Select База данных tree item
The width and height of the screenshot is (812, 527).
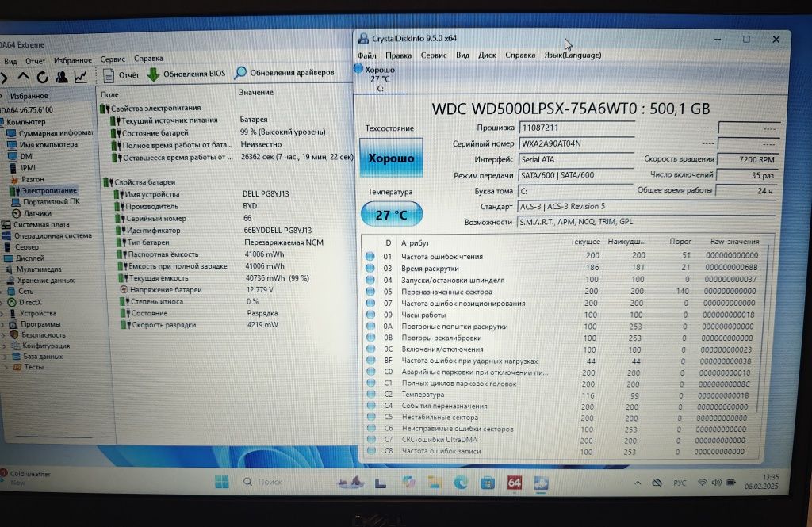click(x=37, y=357)
